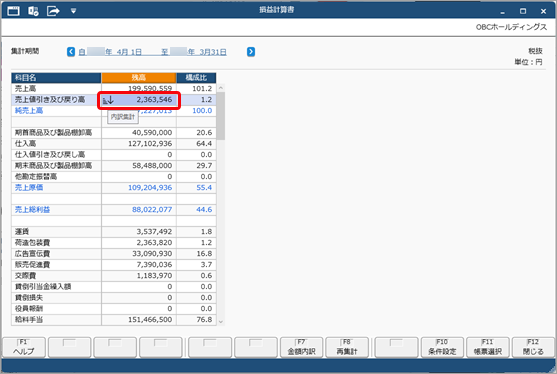Maximize the 損益計算書 window
The height and width of the screenshot is (374, 557).
coord(523,11)
